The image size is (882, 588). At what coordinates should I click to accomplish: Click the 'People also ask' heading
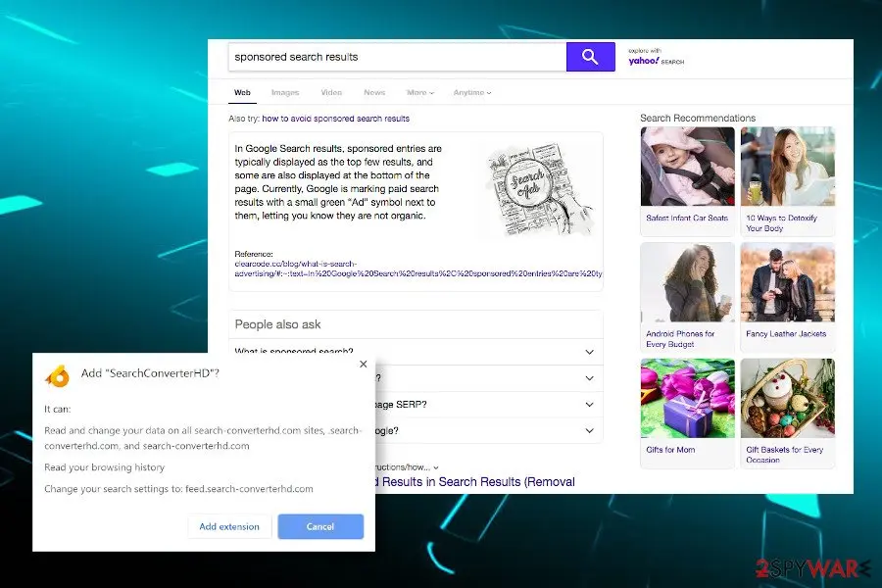(x=278, y=324)
